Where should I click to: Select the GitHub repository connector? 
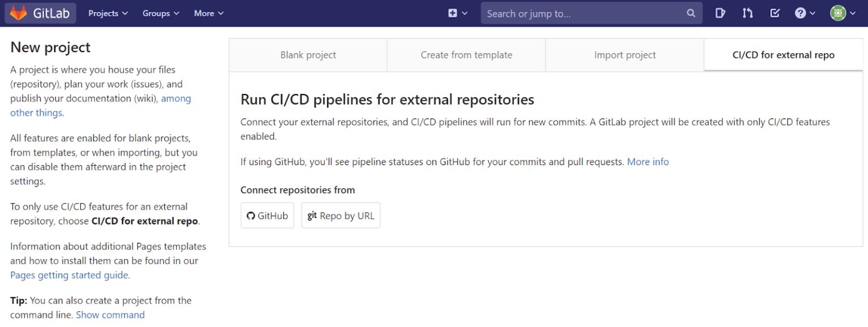pyautogui.click(x=267, y=216)
